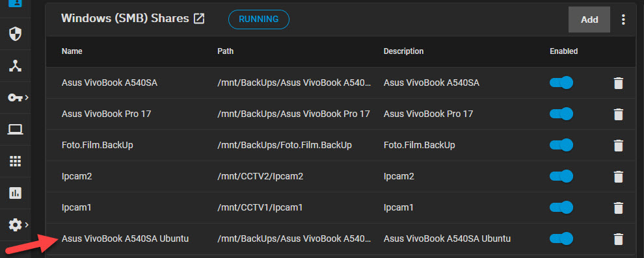Viewport: 644px width, 258px height.
Task: Delete the Ipcam1 share
Action: coord(618,208)
